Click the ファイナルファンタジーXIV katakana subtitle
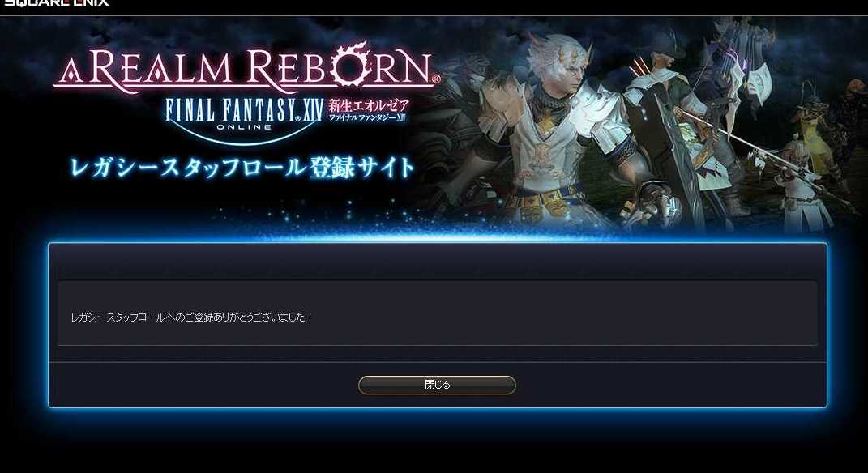The image size is (868, 473). click(x=368, y=117)
